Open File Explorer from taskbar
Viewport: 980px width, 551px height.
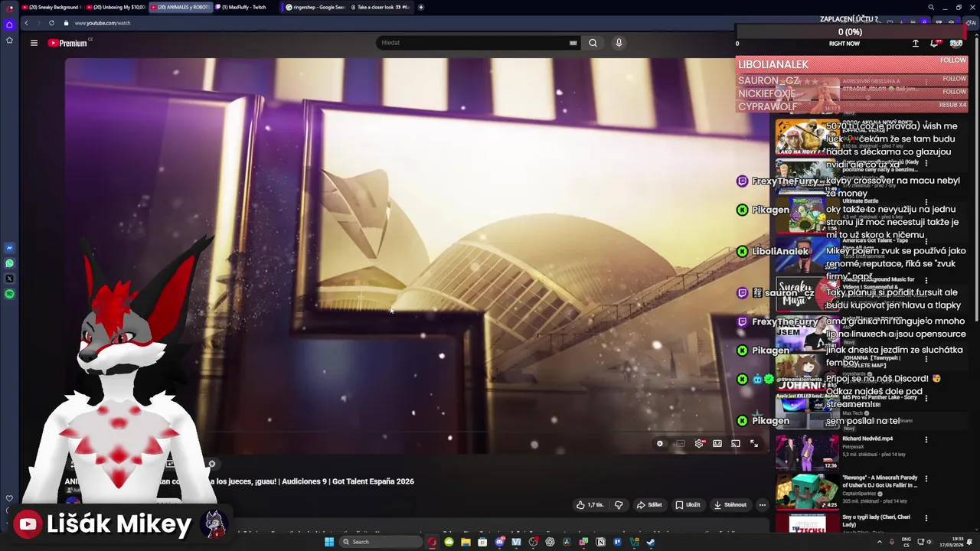[x=465, y=542]
